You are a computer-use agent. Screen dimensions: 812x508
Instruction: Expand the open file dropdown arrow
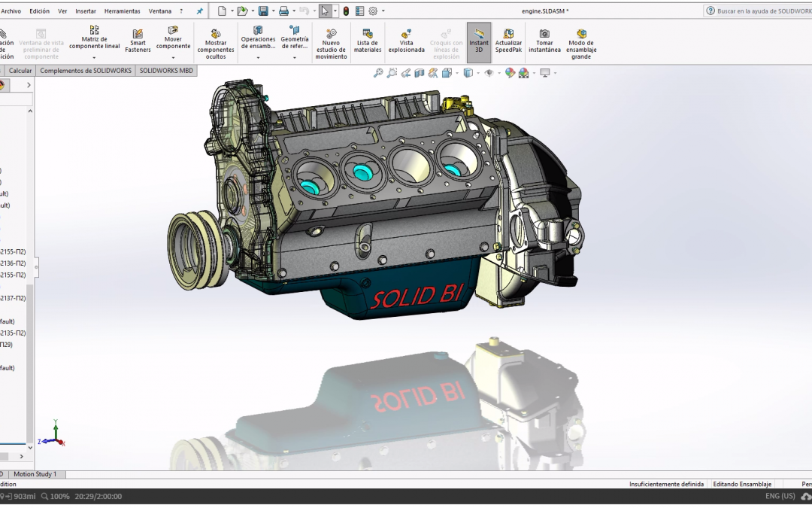253,11
